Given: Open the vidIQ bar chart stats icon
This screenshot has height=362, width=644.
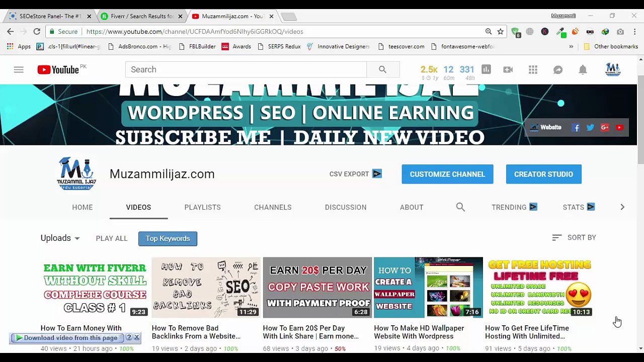Looking at the screenshot, I should coord(486,70).
